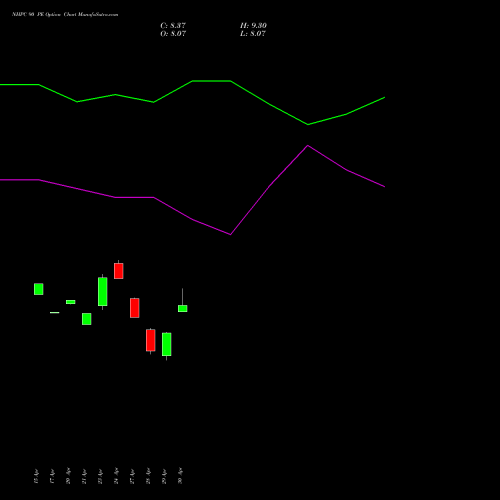Select the high value 'H: 9.30'
500x500 pixels.
coord(253,26)
